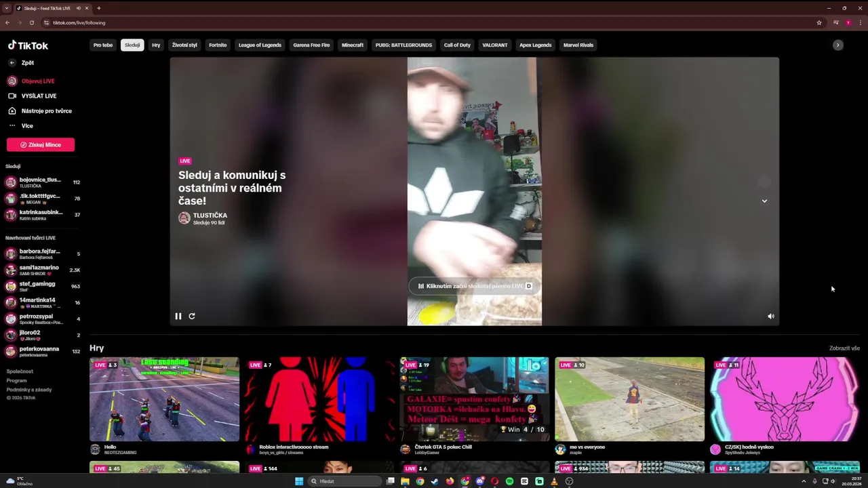
Task: Go to the next LIVE with the down chevron
Action: coord(764,201)
